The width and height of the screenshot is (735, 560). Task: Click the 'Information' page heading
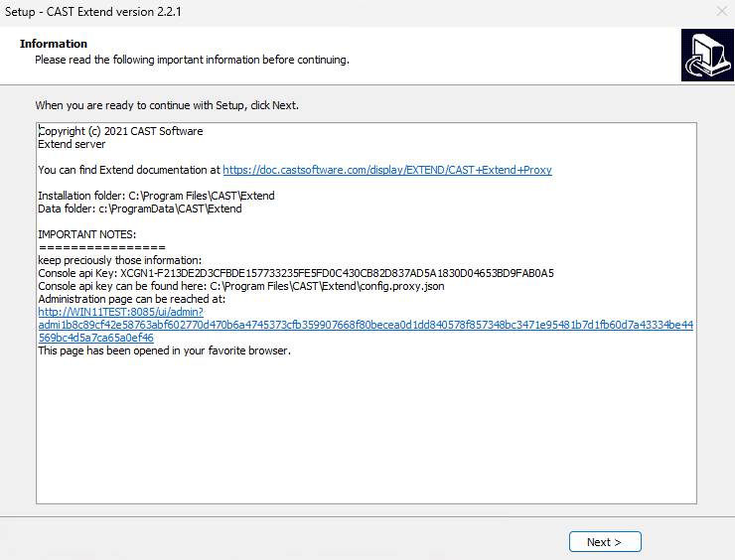coord(54,44)
